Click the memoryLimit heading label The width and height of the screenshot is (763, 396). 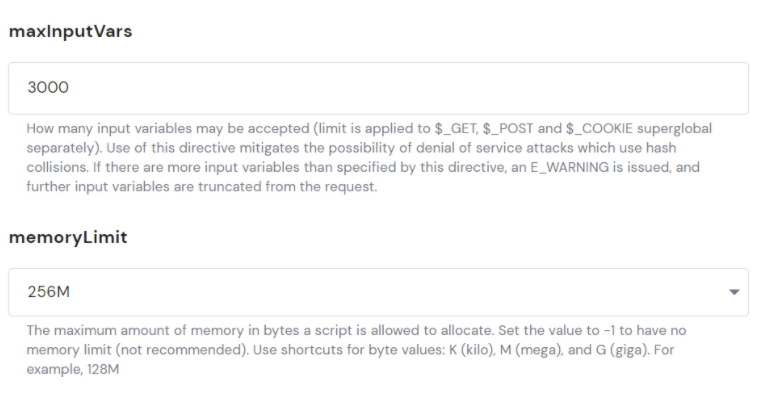click(68, 237)
